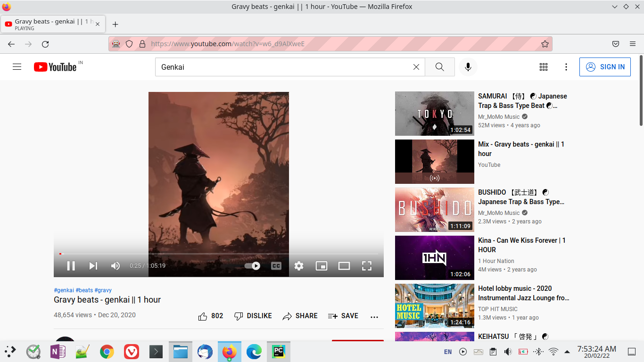The image size is (644, 362).
Task: Click DISLIKE on the video
Action: point(253,316)
